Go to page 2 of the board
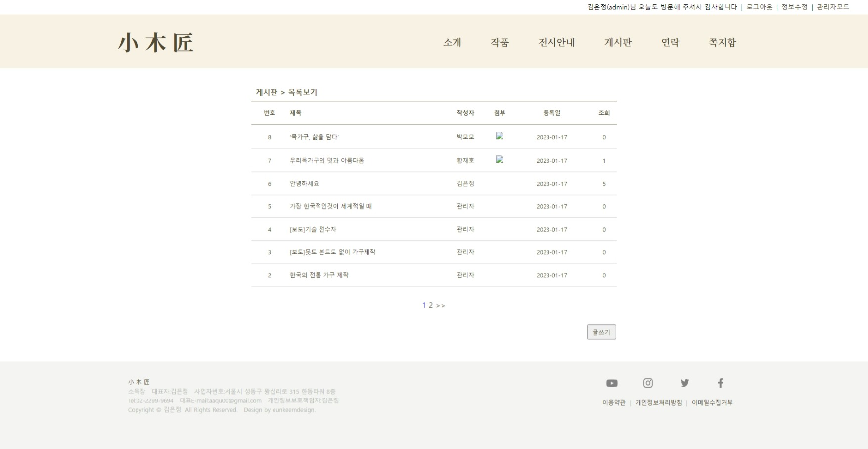868x449 pixels. (430, 305)
